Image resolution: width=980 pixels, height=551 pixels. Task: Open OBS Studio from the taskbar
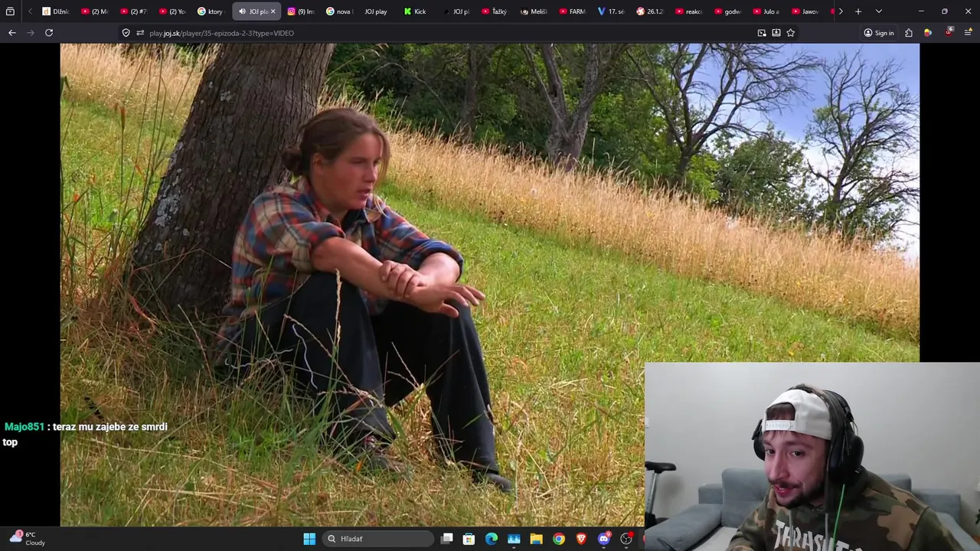[626, 539]
